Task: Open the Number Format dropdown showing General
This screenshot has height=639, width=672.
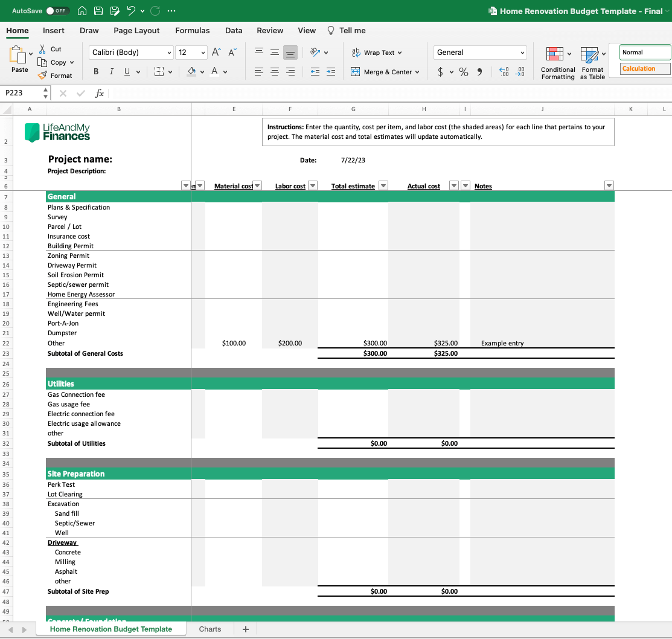Action: 479,53
